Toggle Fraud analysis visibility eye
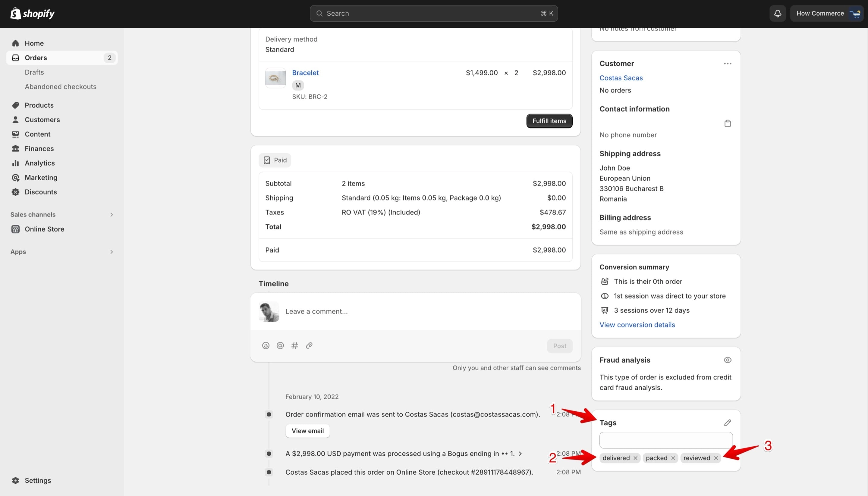 (728, 360)
